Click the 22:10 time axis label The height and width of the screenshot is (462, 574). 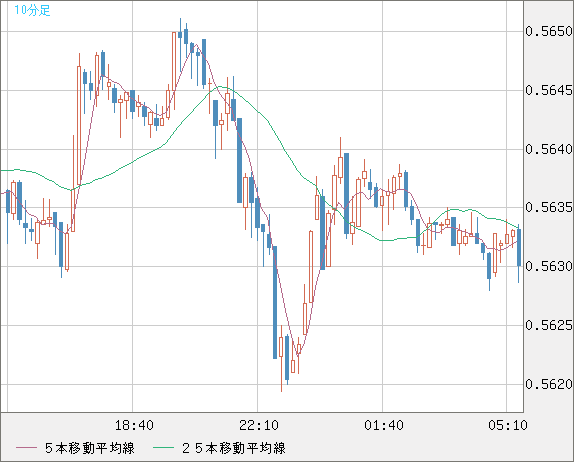pyautogui.click(x=259, y=425)
